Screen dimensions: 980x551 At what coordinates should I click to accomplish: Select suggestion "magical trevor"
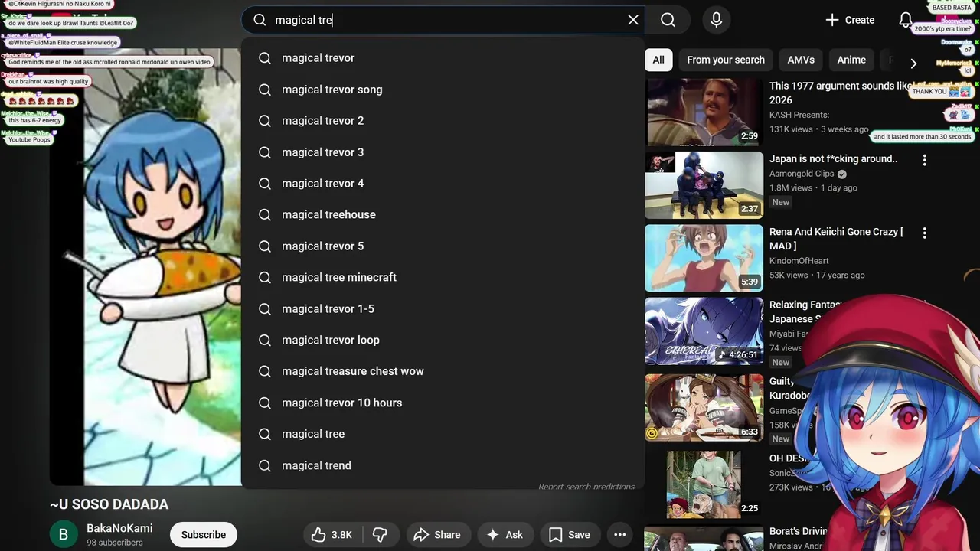[443, 58]
